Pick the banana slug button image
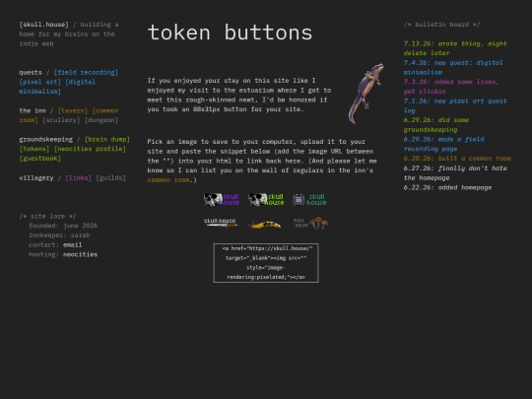Viewport: 532px width, 399px height. click(266, 224)
